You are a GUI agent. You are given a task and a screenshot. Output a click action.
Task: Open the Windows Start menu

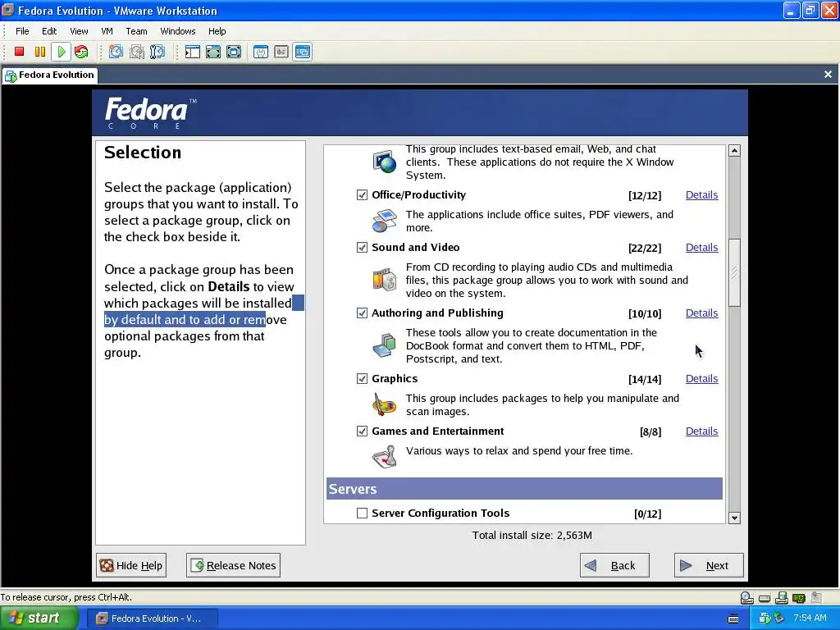(39, 619)
